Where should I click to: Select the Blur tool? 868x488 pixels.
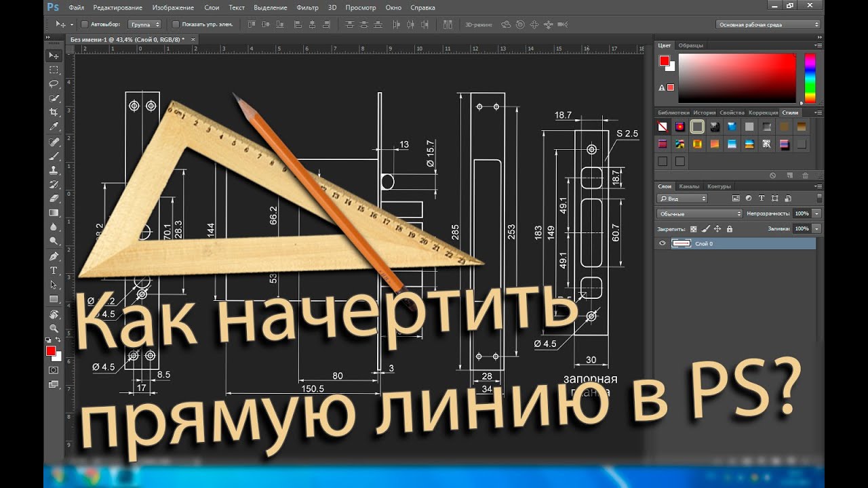pyautogui.click(x=54, y=228)
